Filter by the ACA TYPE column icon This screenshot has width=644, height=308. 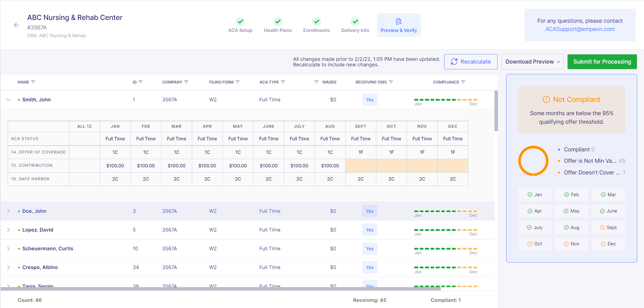tap(283, 82)
